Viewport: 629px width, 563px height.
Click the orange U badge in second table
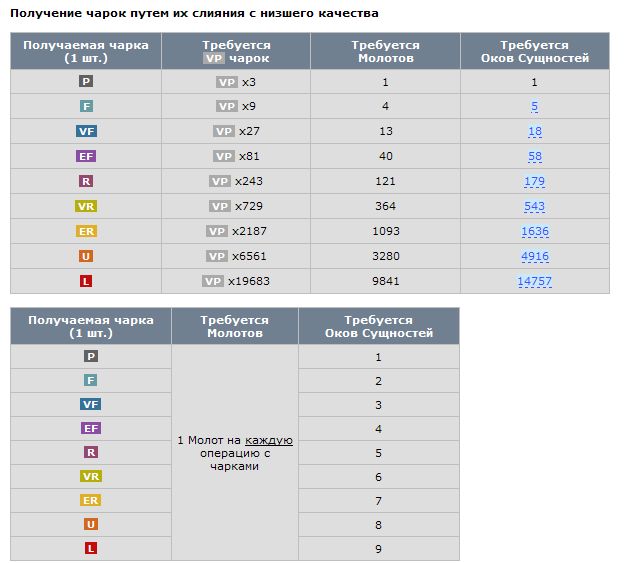click(x=91, y=524)
